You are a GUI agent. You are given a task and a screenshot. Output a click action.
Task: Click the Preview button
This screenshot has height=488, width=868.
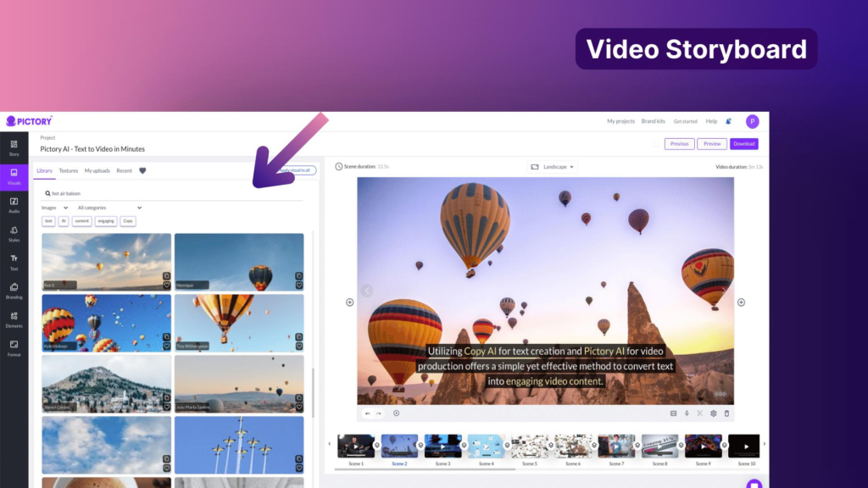click(x=711, y=143)
